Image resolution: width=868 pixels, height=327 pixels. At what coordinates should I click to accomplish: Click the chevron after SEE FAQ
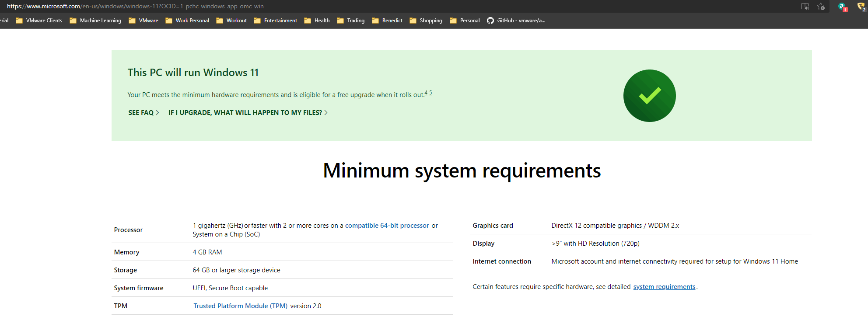157,113
